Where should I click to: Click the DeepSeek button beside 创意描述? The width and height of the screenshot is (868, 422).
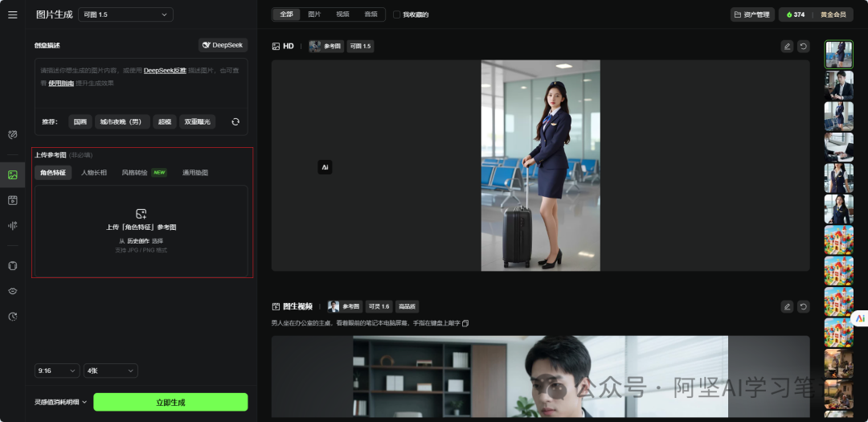(x=223, y=45)
